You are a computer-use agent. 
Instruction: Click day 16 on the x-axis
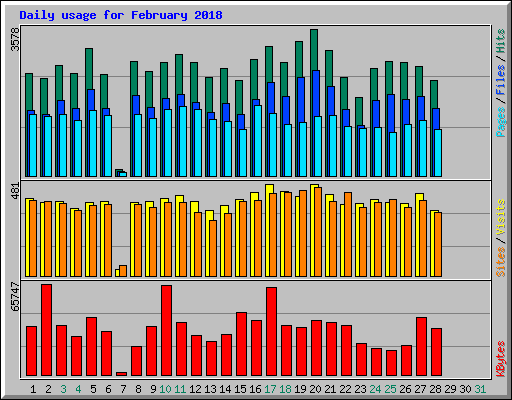coord(255,389)
